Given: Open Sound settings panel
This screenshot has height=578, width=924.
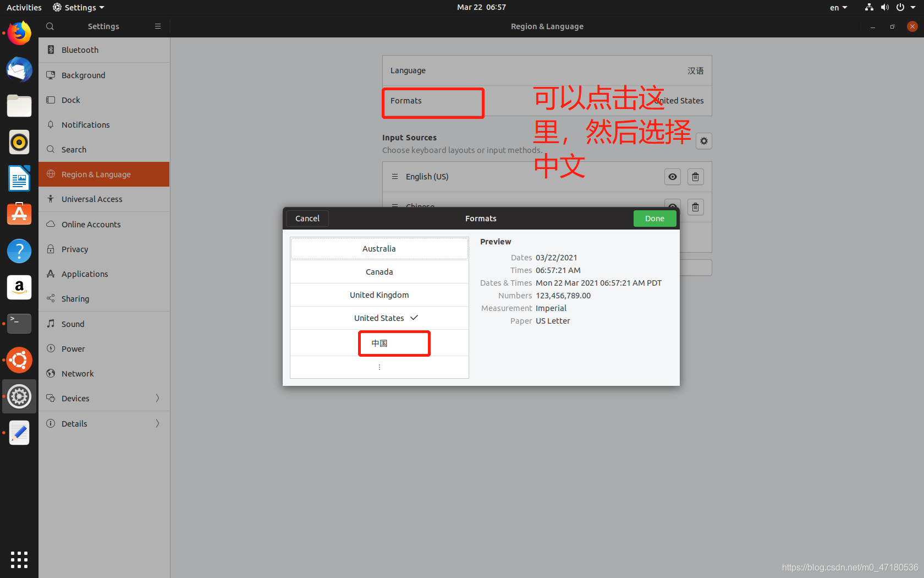Looking at the screenshot, I should [104, 324].
